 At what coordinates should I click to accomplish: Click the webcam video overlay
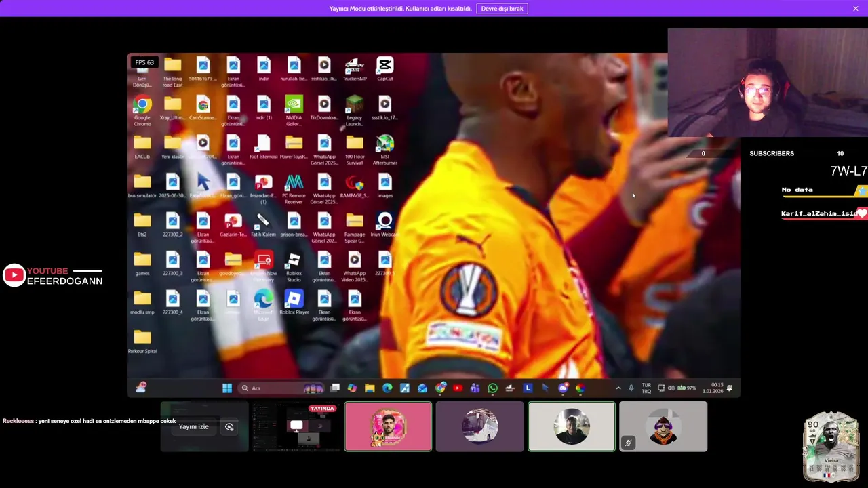click(768, 82)
